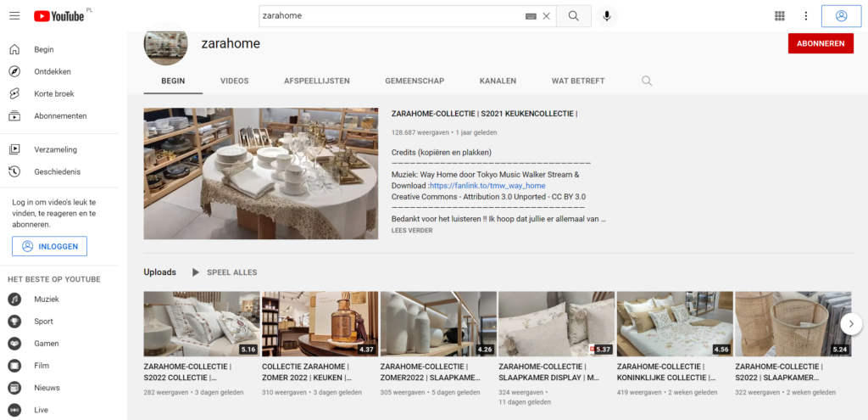868x420 pixels.
Task: Open the on-screen keyboard icon in search
Action: click(531, 16)
